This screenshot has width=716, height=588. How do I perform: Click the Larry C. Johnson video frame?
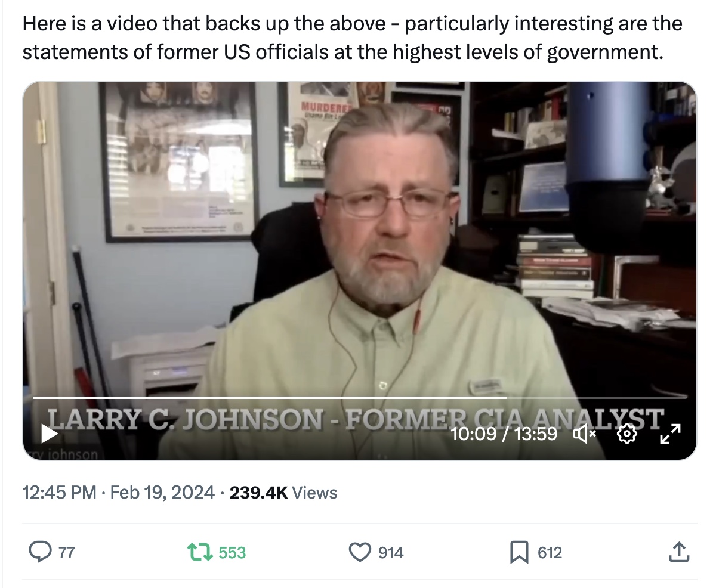pyautogui.click(x=360, y=239)
